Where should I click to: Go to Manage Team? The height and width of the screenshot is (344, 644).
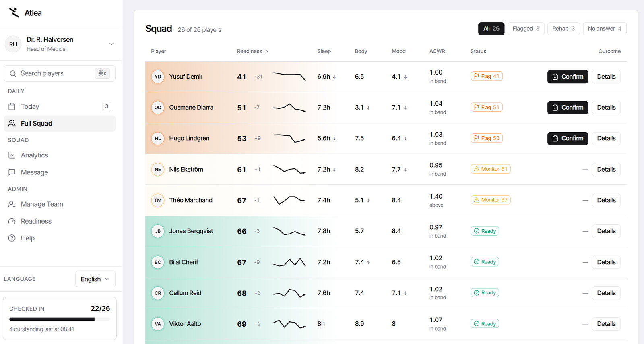[60, 204]
